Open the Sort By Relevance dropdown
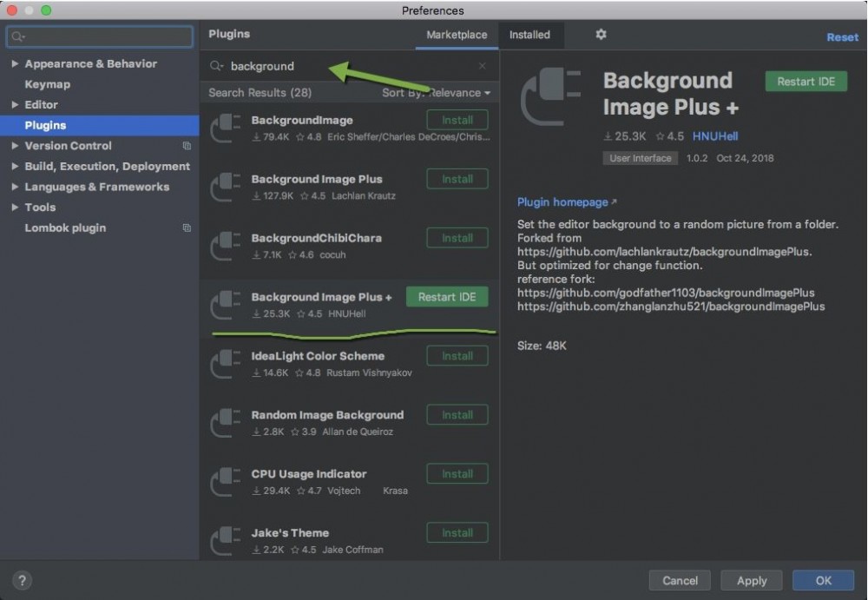868x600 pixels. 436,93
